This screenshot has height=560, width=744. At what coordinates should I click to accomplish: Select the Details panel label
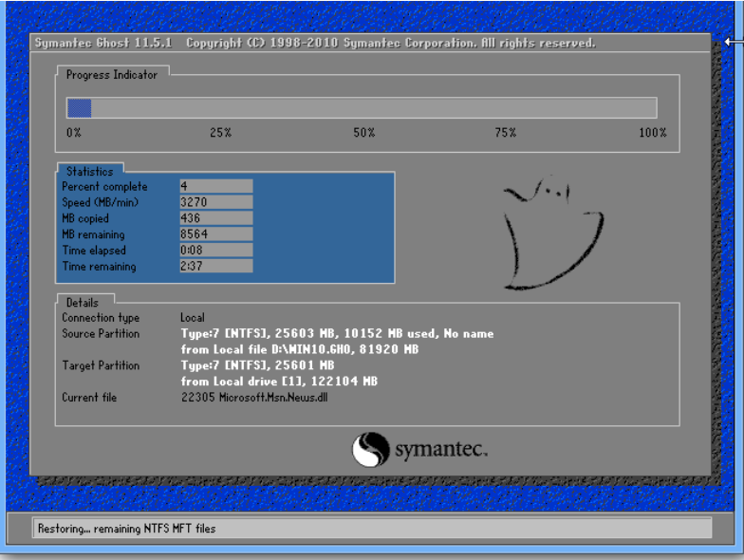(83, 302)
